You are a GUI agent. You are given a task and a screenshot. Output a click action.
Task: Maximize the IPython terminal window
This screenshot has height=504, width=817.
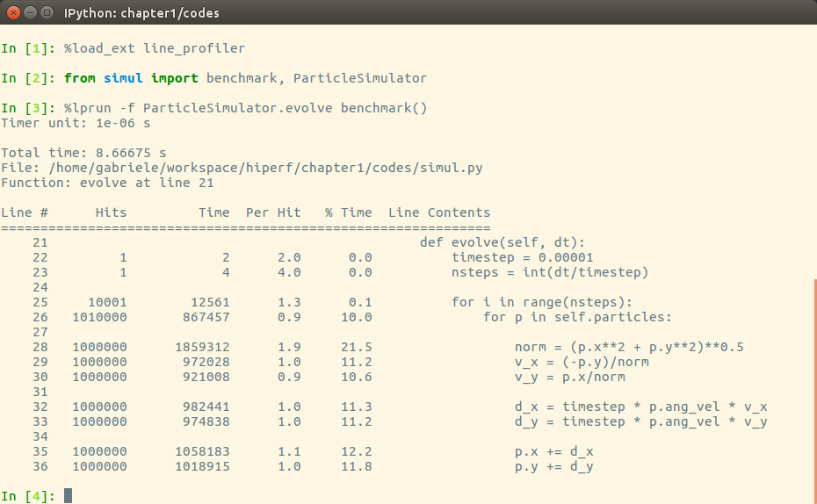coord(47,12)
